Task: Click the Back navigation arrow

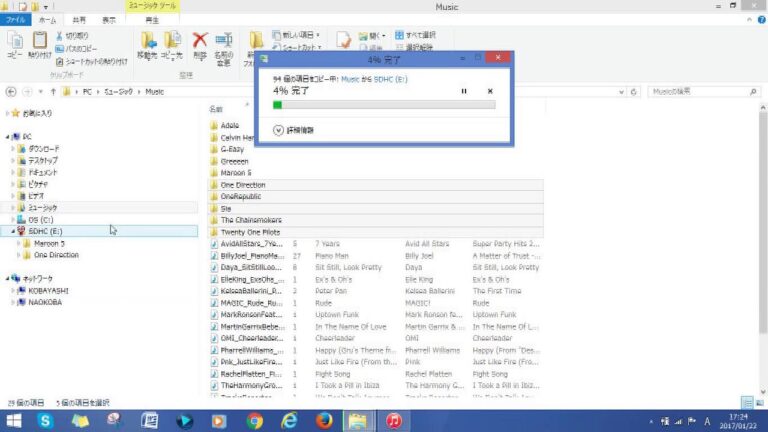Action: 11,92
